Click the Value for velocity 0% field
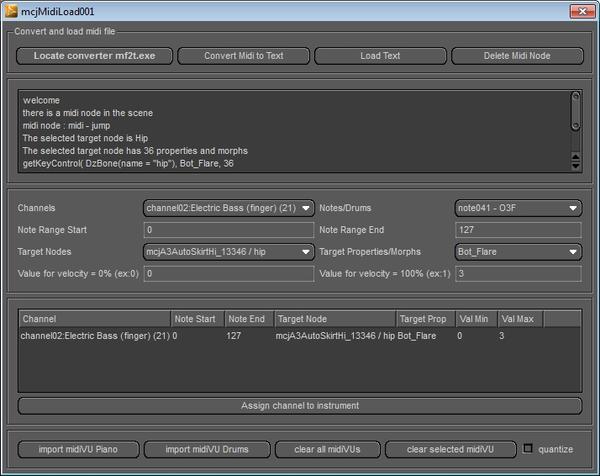 tap(229, 274)
